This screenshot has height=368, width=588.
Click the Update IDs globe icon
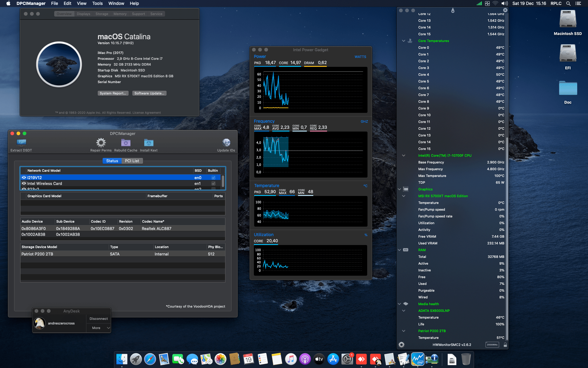tap(226, 142)
